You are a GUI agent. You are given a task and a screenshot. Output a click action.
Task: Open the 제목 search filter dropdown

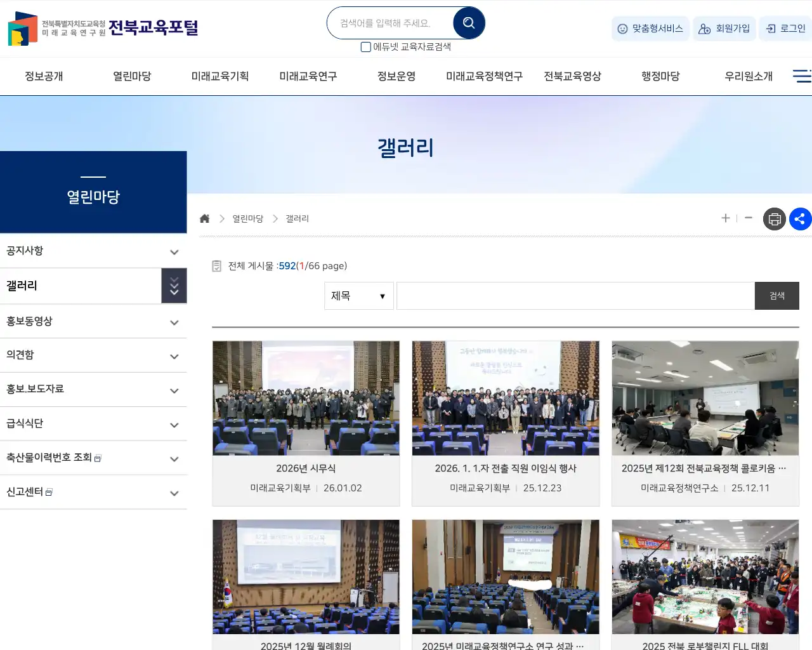click(358, 295)
